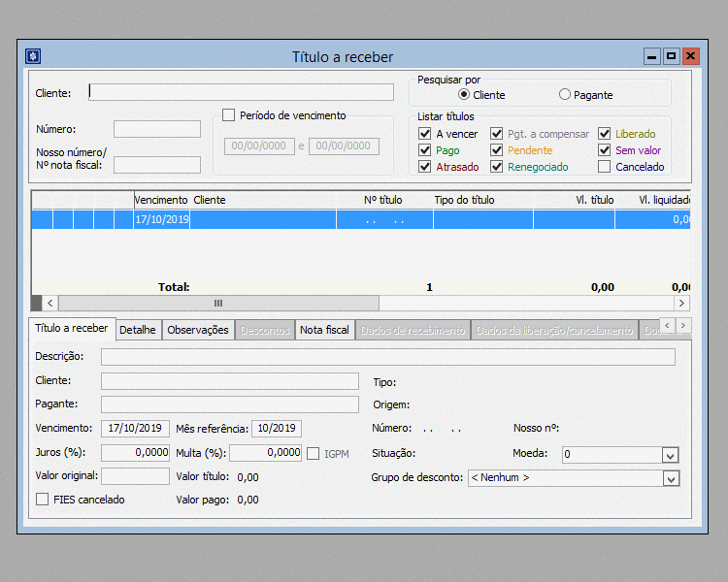Open the Nota fiscal tab
The image size is (728, 582).
pos(324,330)
